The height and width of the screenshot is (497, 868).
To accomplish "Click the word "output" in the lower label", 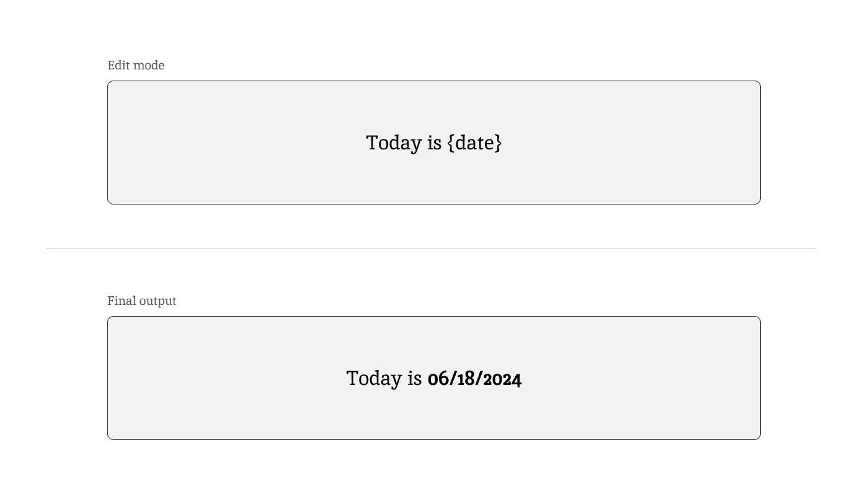I will (157, 301).
